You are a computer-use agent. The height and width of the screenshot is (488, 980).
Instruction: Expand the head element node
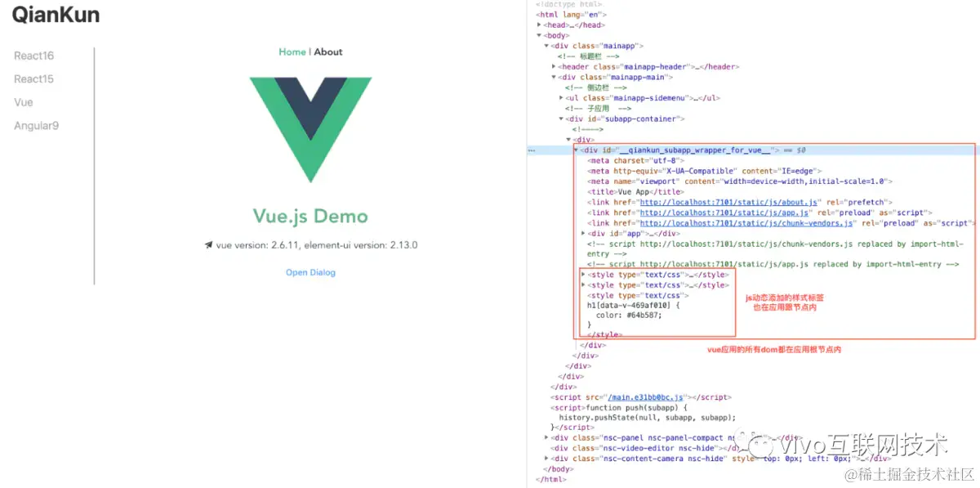pyautogui.click(x=539, y=25)
